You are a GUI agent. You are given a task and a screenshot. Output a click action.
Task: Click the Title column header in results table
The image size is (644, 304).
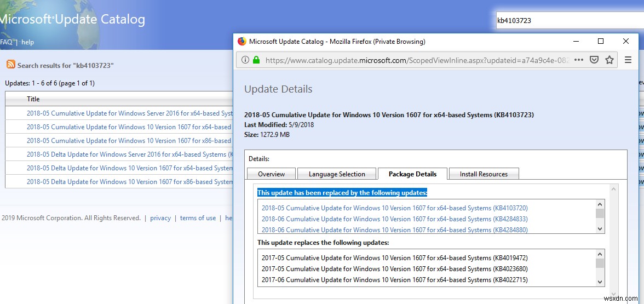click(33, 99)
